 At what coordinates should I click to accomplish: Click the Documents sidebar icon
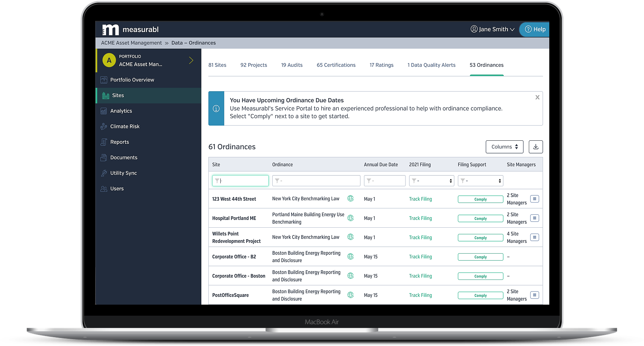tap(104, 158)
